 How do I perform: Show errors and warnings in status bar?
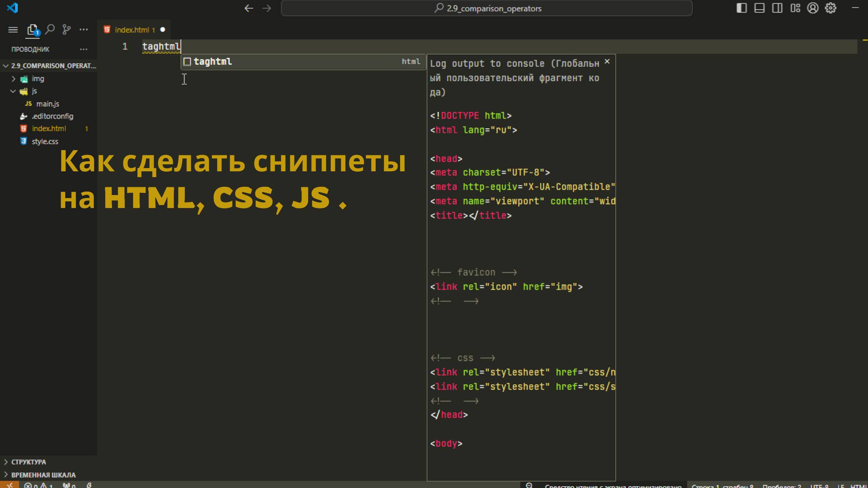point(39,485)
